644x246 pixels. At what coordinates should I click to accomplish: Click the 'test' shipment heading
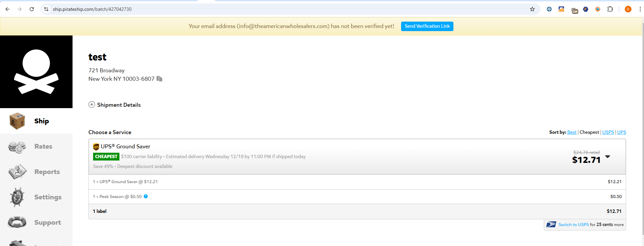[x=97, y=57]
